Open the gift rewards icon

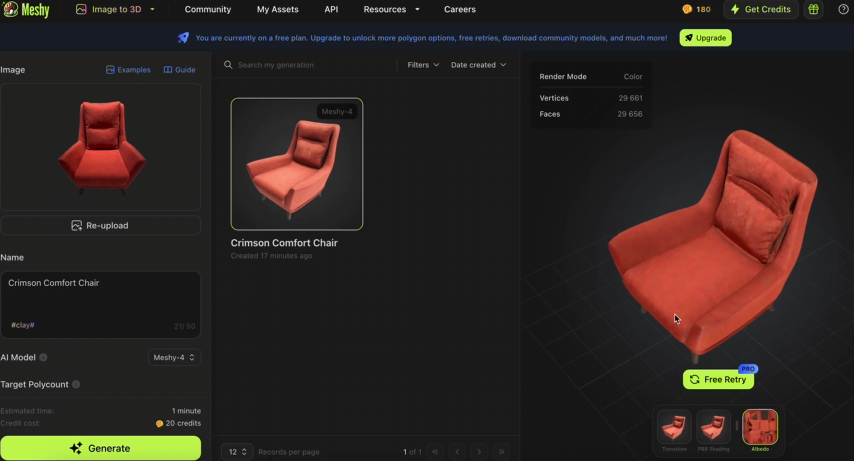(x=814, y=10)
